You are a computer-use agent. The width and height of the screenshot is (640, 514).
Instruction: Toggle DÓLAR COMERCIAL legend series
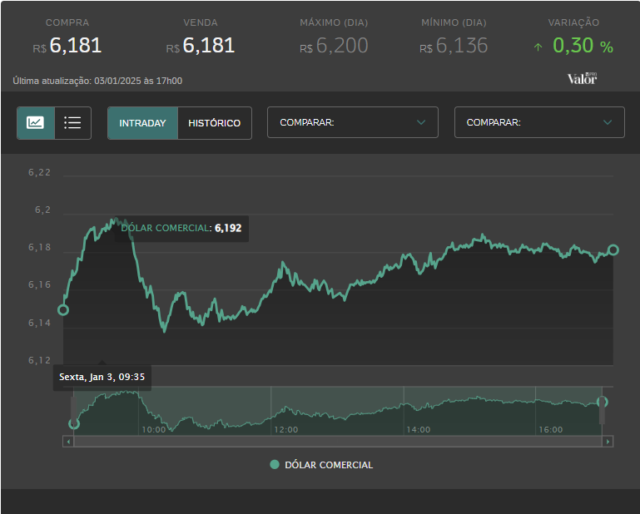pyautogui.click(x=321, y=465)
